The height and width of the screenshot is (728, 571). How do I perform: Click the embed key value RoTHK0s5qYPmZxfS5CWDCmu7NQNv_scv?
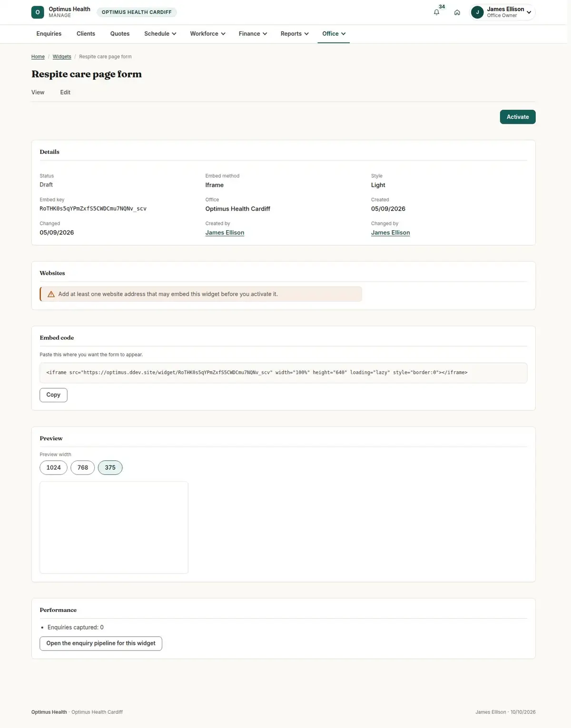(x=93, y=209)
